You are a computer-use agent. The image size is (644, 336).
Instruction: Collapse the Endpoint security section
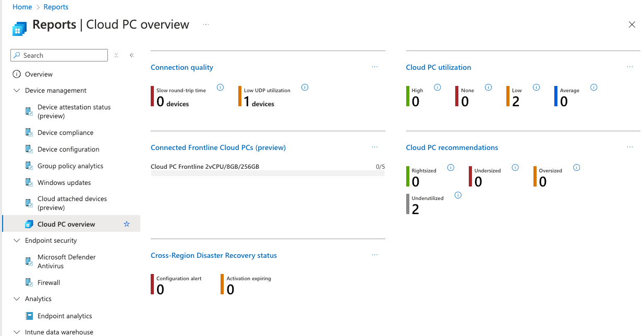[x=16, y=241]
